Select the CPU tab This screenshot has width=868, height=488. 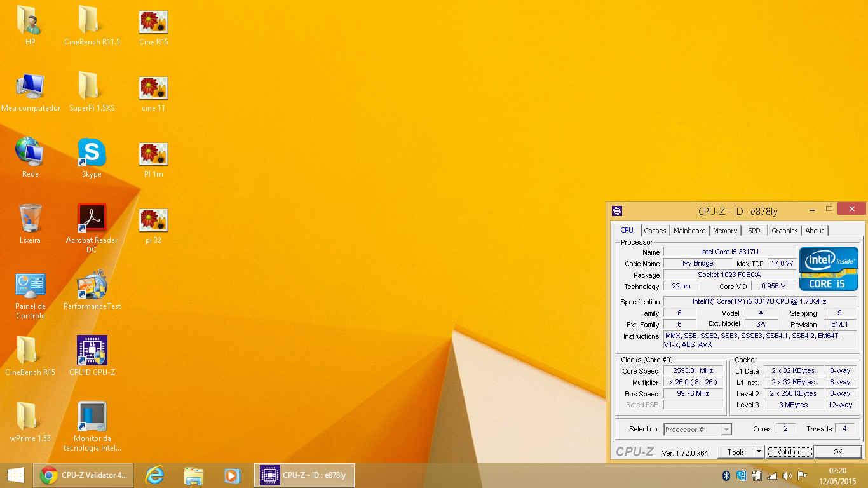pyautogui.click(x=627, y=230)
